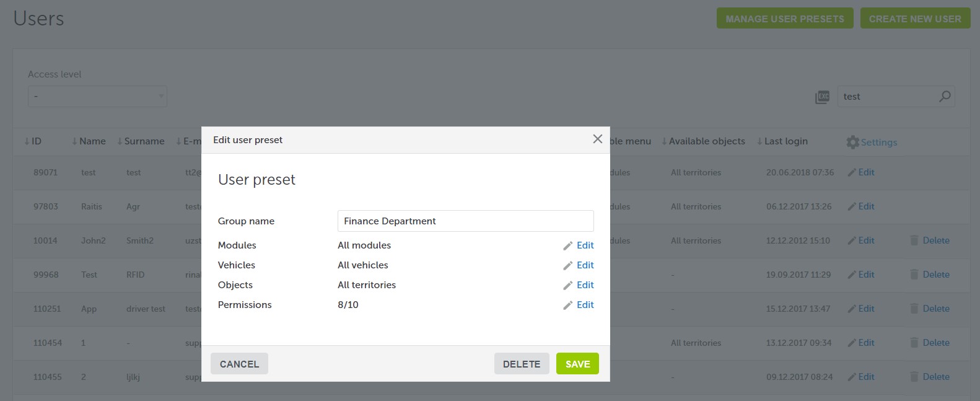Click surname driver test in the table
This screenshot has width=980, height=401.
[x=146, y=309]
